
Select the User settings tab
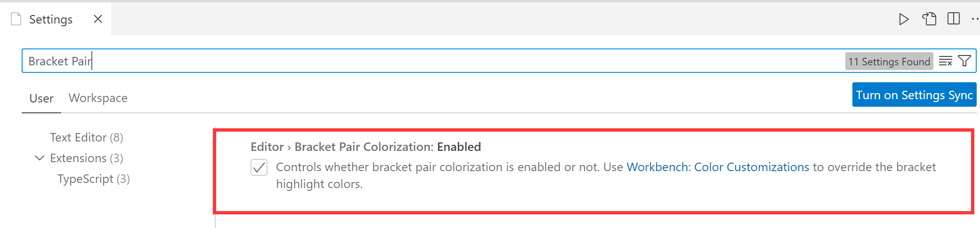pyautogui.click(x=41, y=98)
